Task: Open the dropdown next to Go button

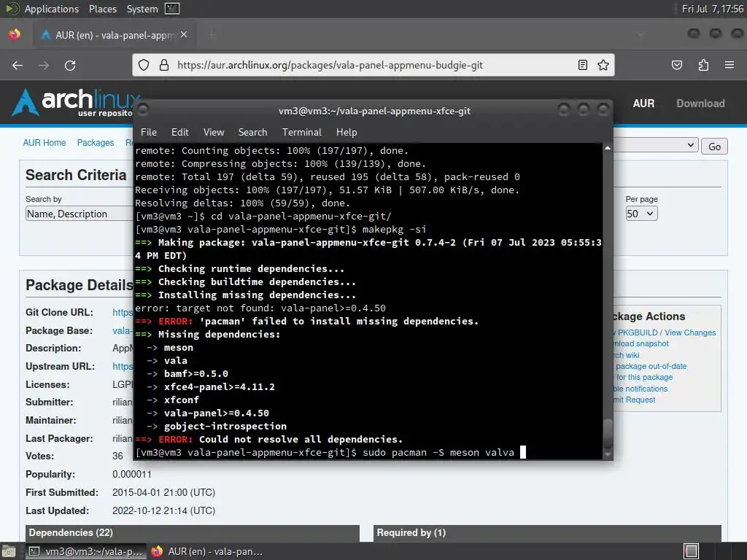Action: coord(656,145)
